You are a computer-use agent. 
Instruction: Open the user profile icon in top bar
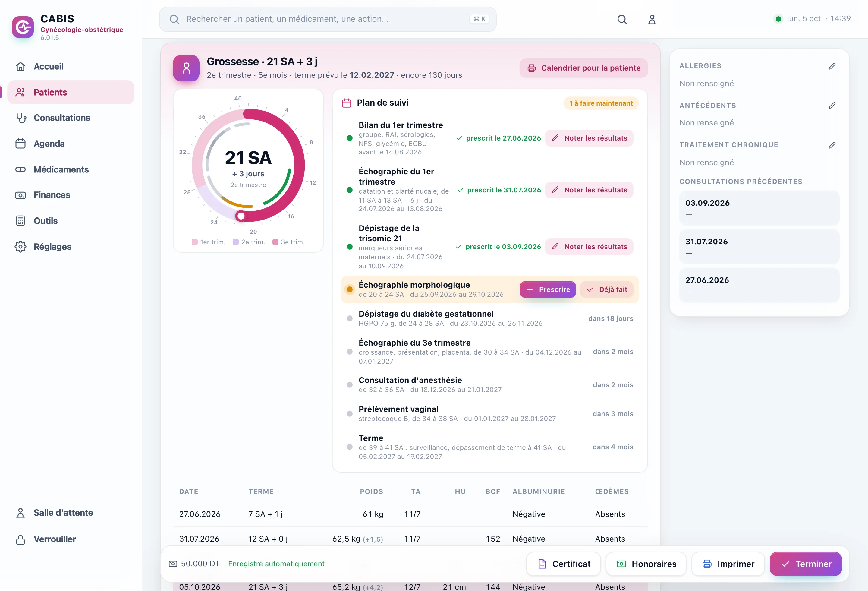pos(652,19)
